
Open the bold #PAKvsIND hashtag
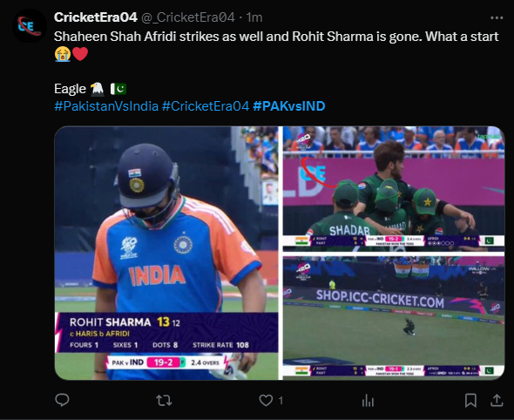click(289, 106)
